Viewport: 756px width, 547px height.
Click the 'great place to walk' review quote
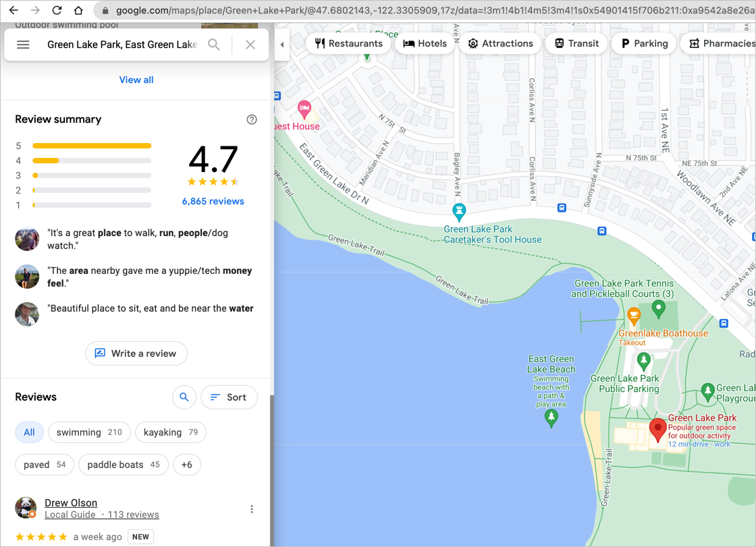138,239
